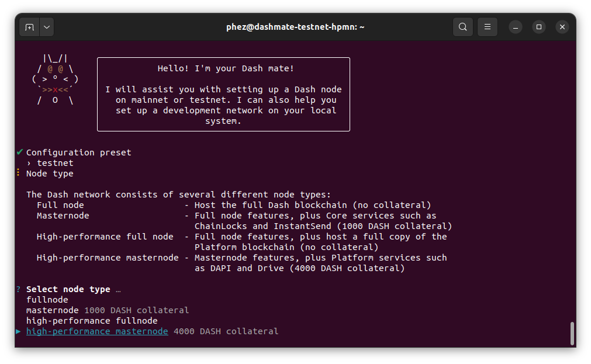This screenshot has width=591, height=364.
Task: Select high-performance masternode option
Action: 97,331
